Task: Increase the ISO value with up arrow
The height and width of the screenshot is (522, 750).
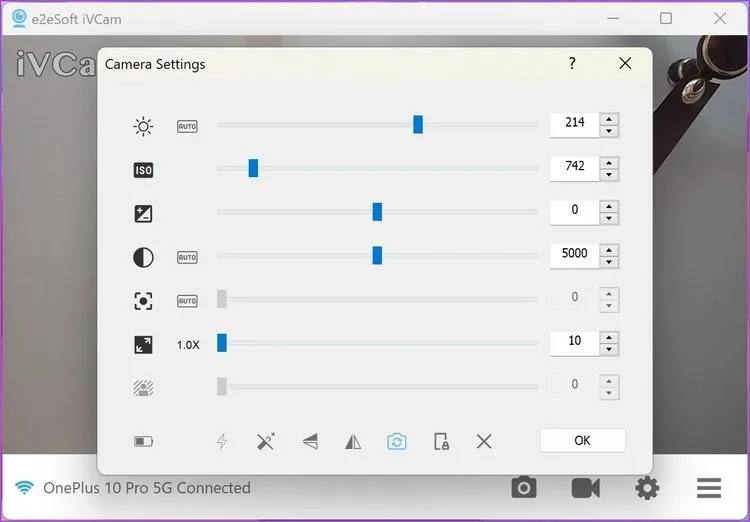Action: (x=609, y=161)
